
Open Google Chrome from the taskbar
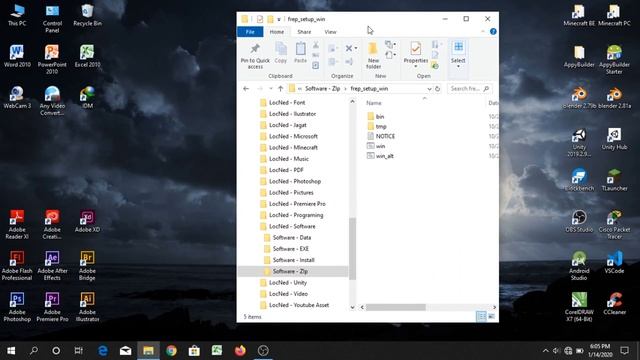click(x=171, y=350)
